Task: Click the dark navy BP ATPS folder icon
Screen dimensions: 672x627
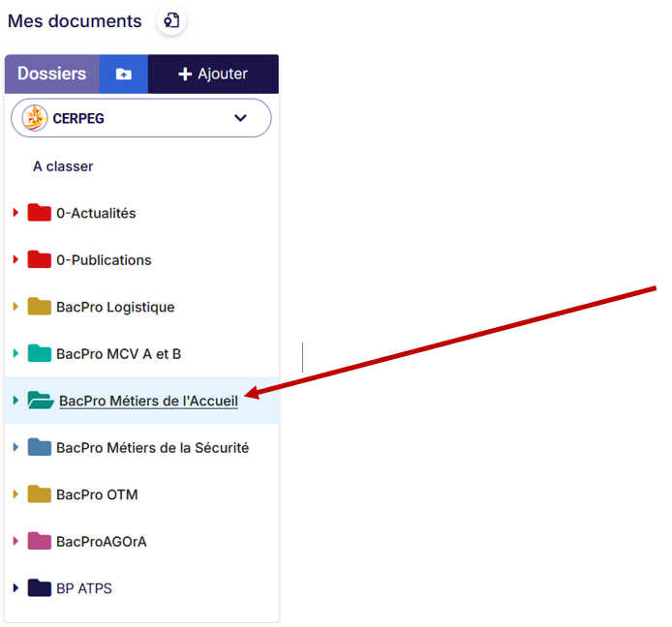Action: point(40,588)
